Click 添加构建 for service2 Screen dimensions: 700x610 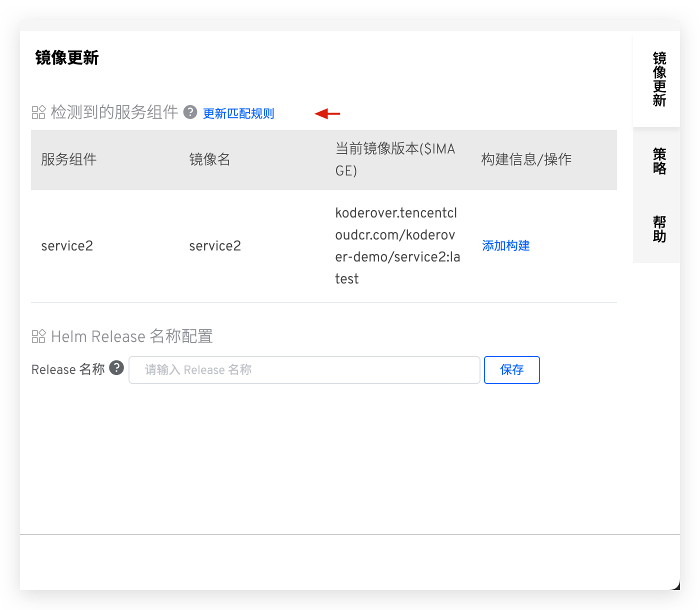click(505, 245)
